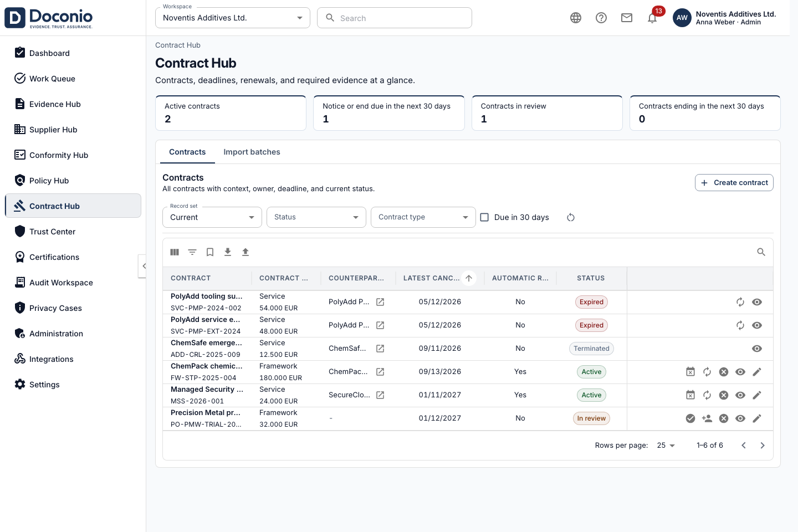View SVC-PMP-2024-002 contract via eye icon

pyautogui.click(x=757, y=302)
